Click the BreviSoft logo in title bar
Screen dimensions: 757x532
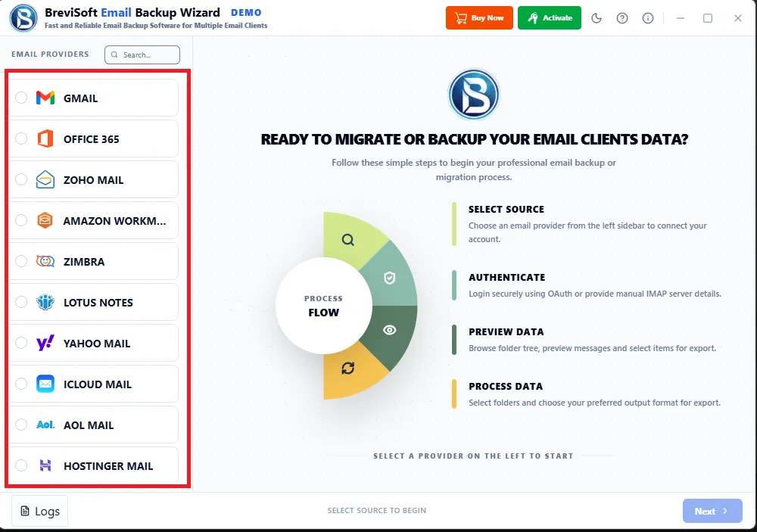(x=23, y=18)
